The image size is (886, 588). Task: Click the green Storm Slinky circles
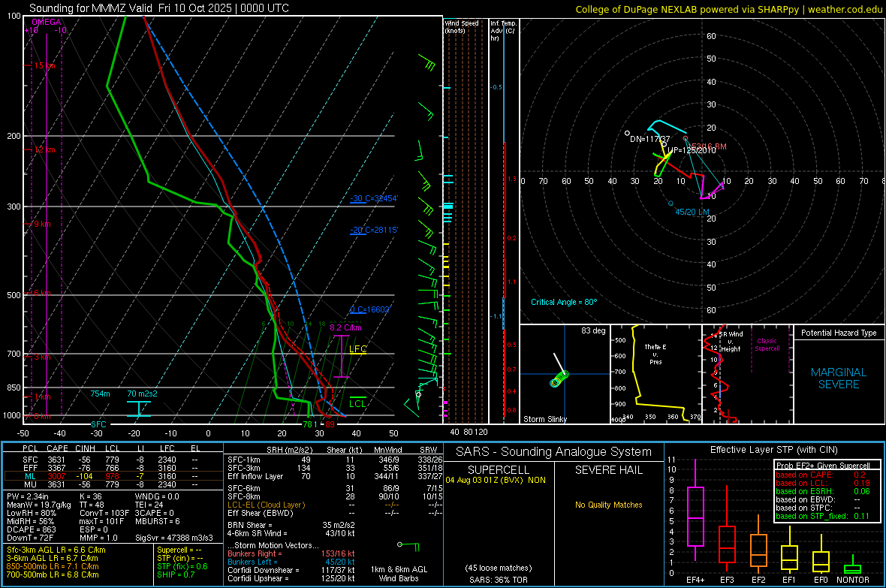pos(559,378)
